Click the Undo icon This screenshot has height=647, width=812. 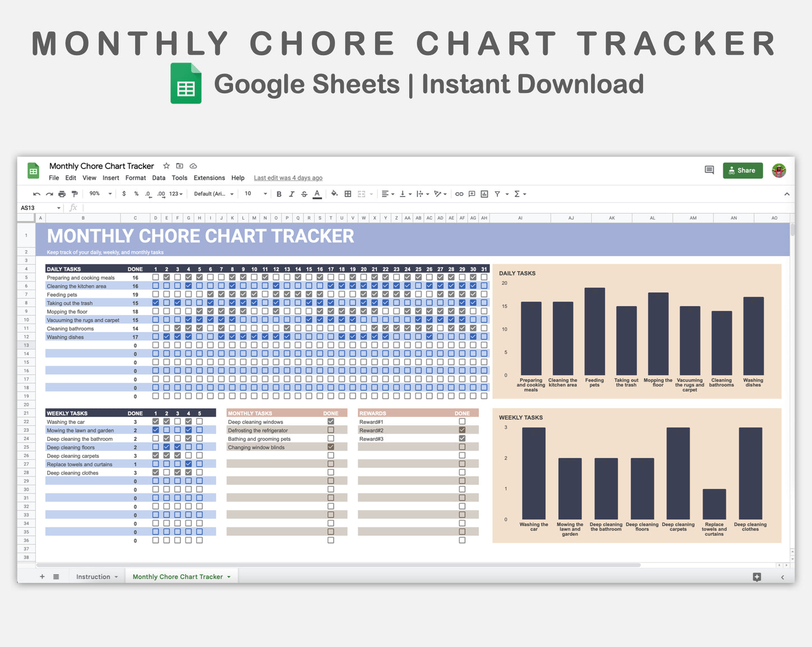(x=37, y=194)
